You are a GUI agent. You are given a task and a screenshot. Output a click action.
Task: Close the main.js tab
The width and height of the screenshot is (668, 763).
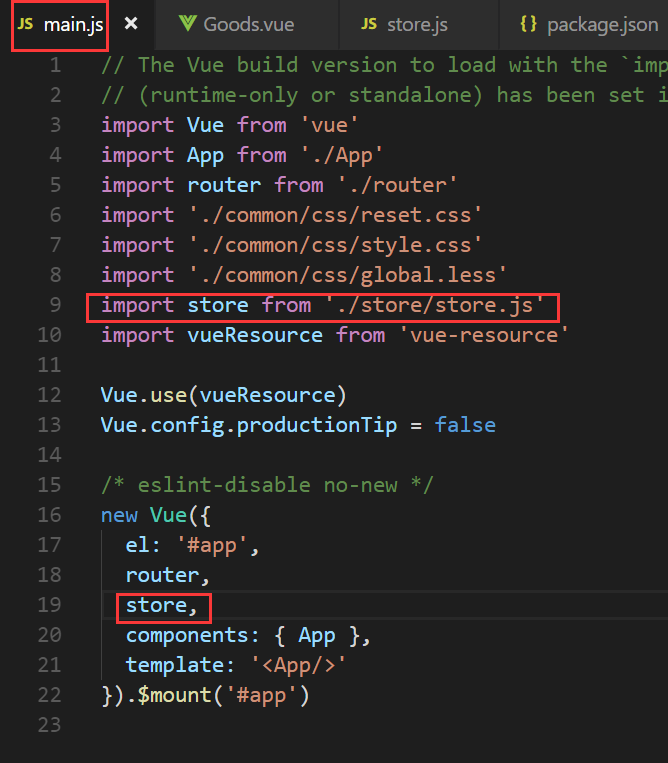(x=131, y=23)
